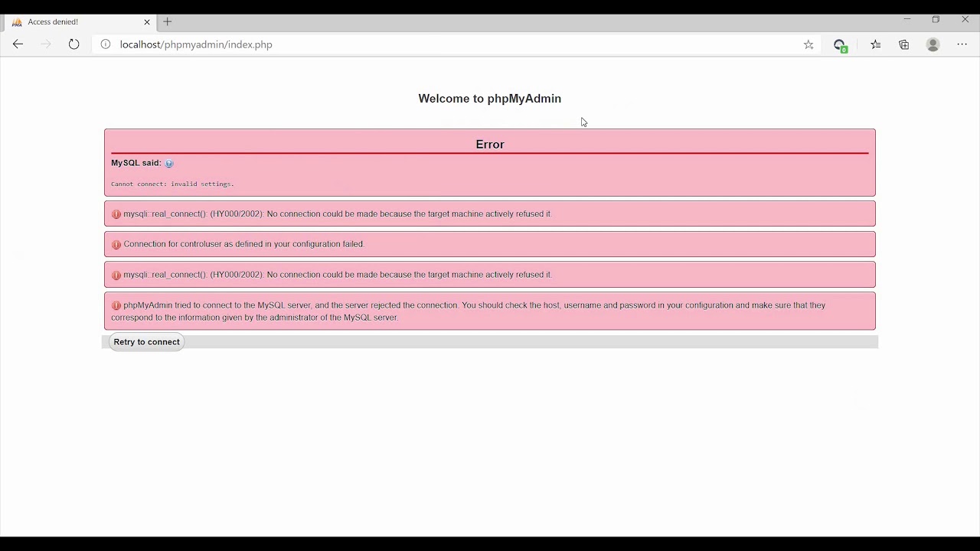
Task: Click 'Connection for controluser as defined' message
Action: [244, 244]
